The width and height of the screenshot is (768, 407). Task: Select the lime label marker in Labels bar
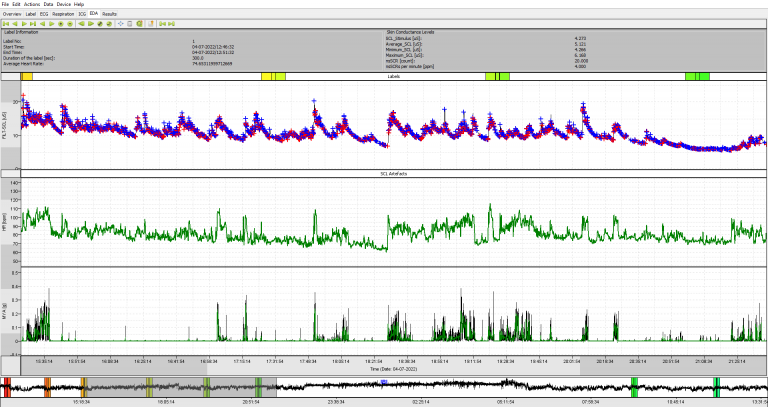click(x=497, y=76)
